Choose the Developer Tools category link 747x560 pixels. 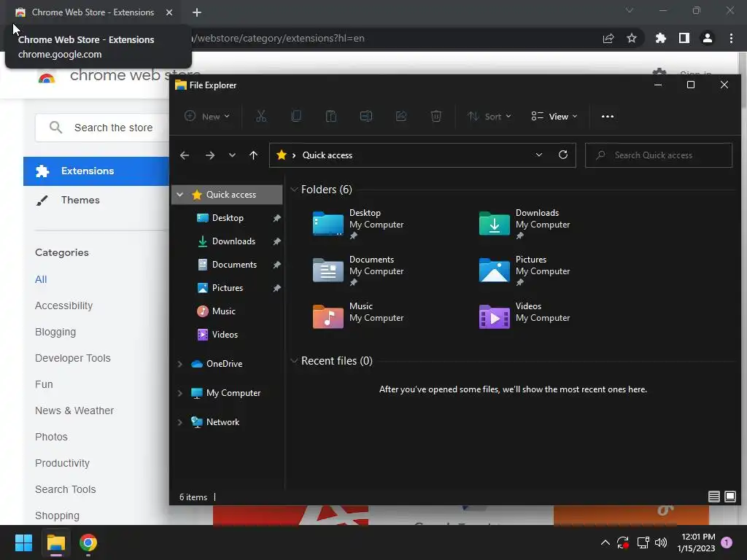tap(73, 358)
